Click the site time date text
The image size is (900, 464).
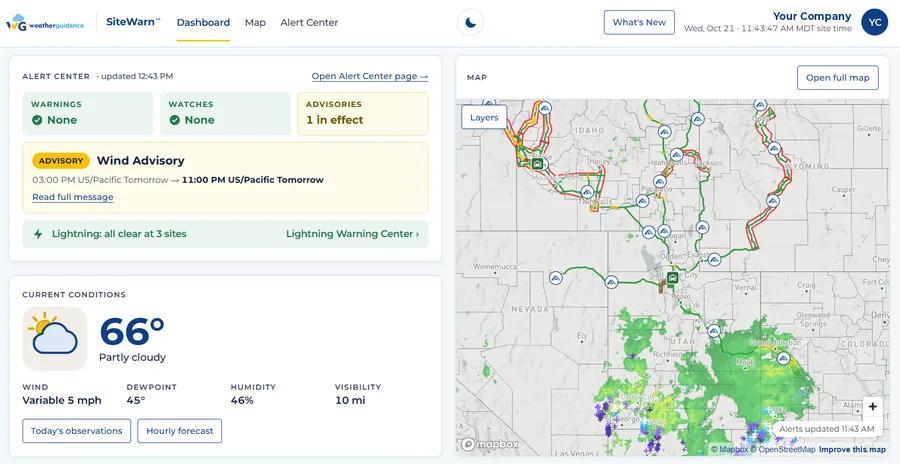[x=767, y=28]
